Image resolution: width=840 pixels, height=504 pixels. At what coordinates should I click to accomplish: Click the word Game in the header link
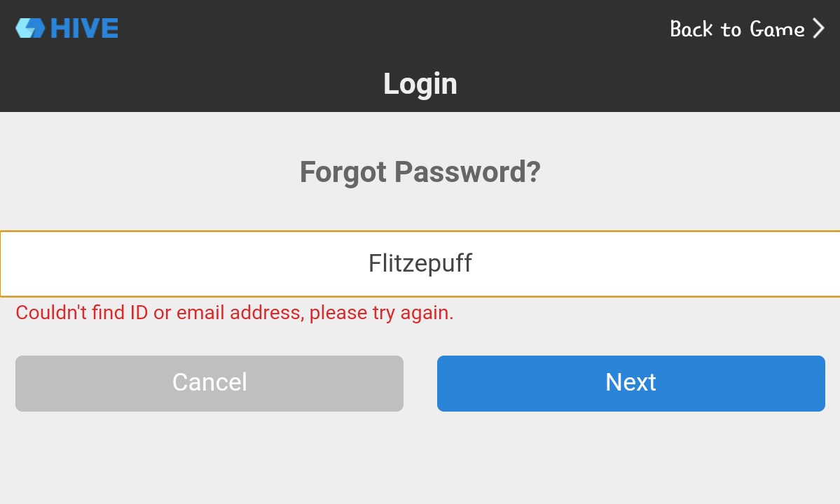777,29
